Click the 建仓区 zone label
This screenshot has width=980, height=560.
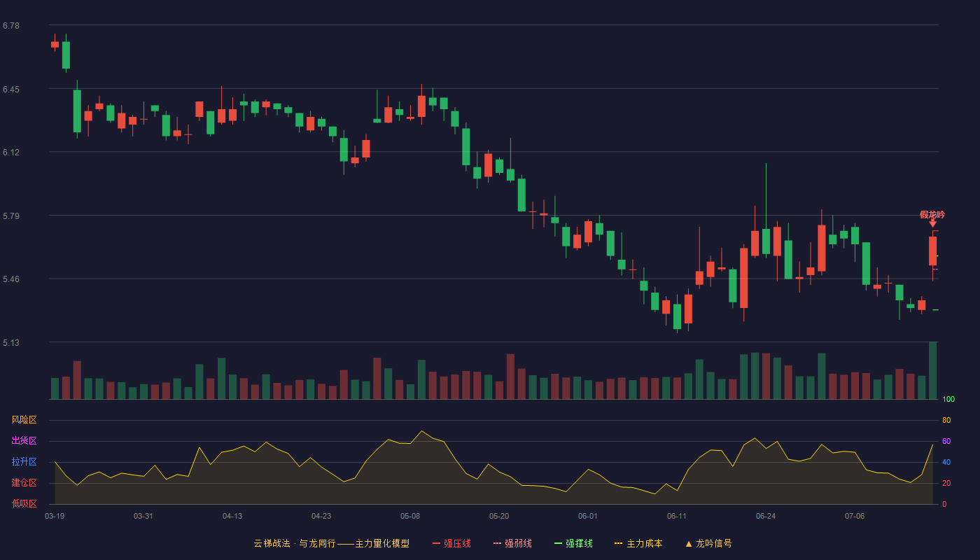24,483
